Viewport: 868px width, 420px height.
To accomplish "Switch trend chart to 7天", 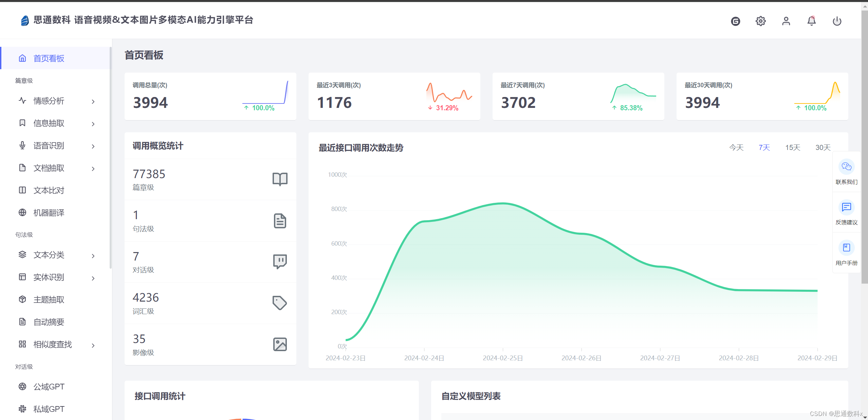I will click(x=764, y=147).
